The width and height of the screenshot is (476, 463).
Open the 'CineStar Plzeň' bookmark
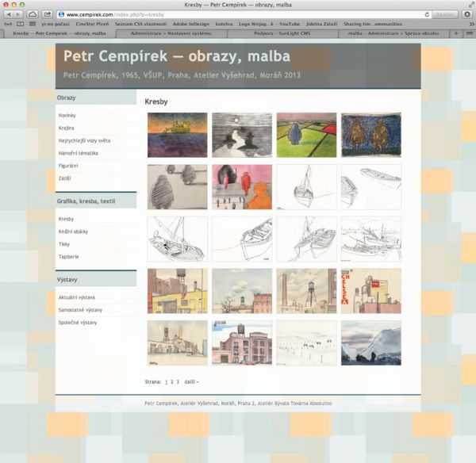coord(92,24)
